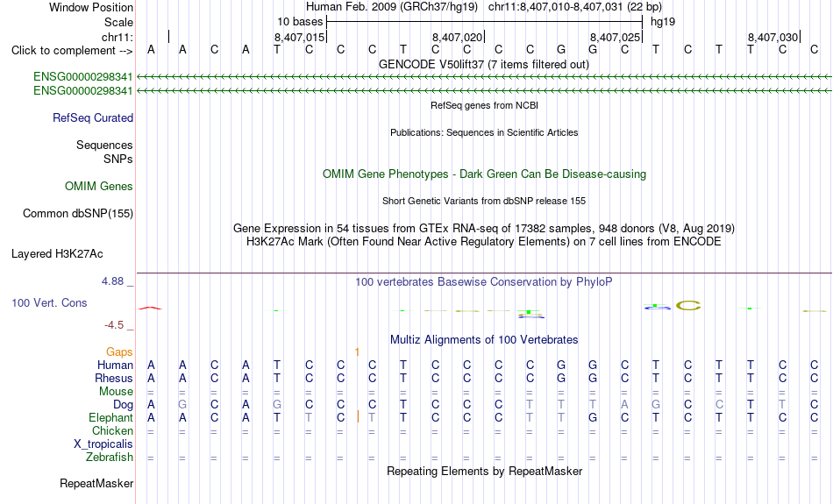This screenshot has height=504, width=833.
Task: Click the large 'C' in the PhyloP conservation track
Action: [688, 305]
